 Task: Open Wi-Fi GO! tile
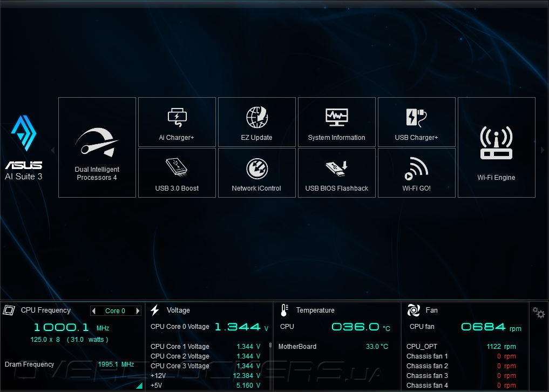(416, 173)
